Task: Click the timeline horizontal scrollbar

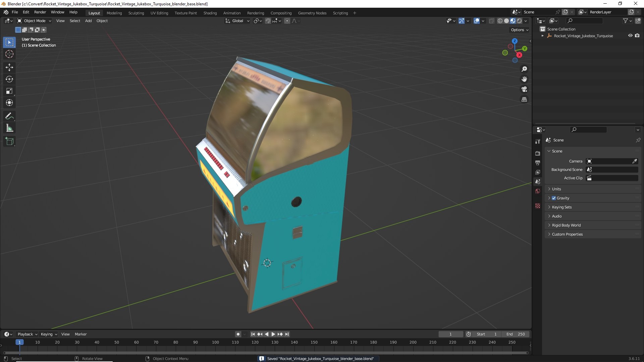Action: click(x=266, y=353)
